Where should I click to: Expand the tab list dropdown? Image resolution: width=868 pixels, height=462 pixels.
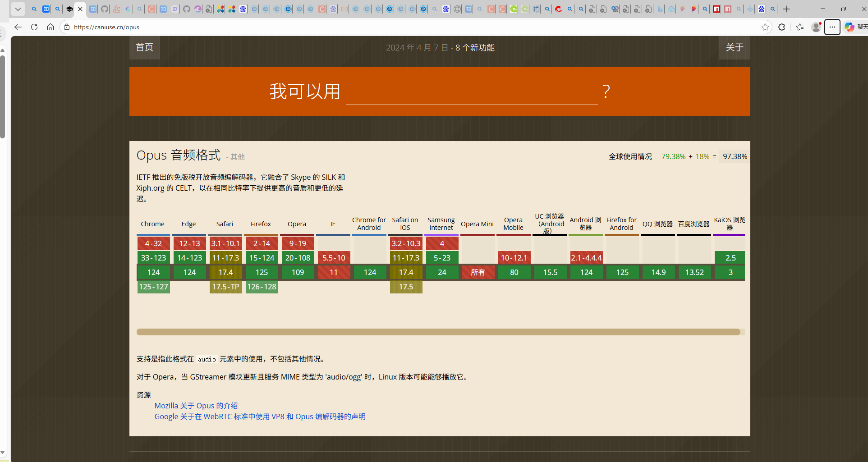tap(18, 9)
